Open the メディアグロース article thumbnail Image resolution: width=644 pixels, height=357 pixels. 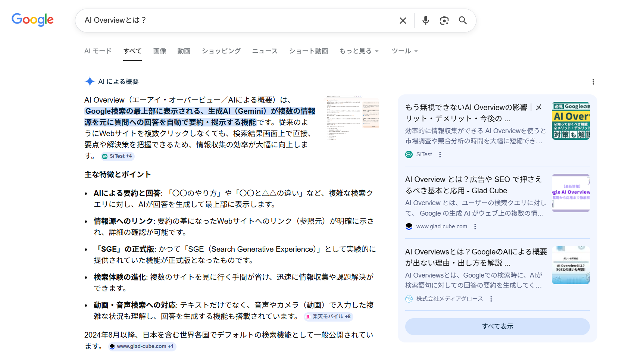coord(571,265)
